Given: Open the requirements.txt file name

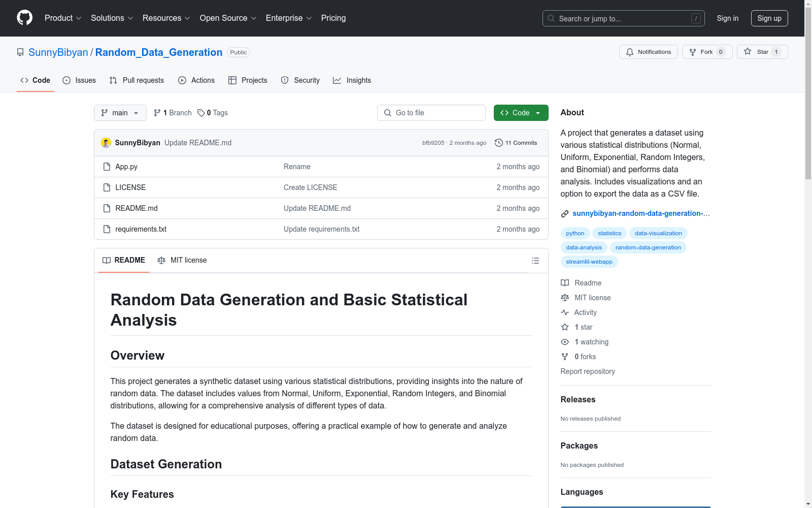Looking at the screenshot, I should [141, 229].
